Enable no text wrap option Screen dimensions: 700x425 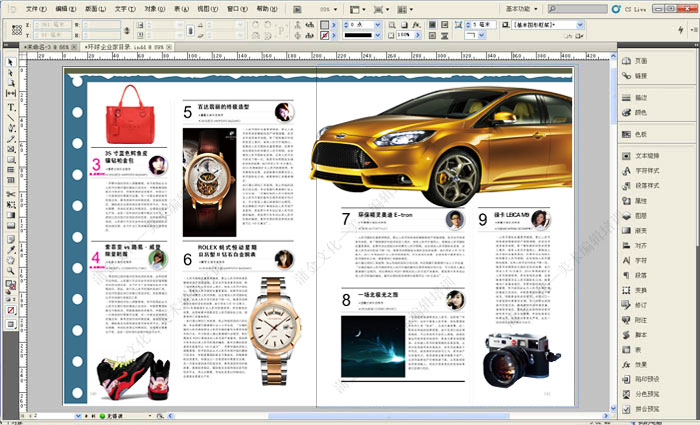pyautogui.click(x=432, y=25)
